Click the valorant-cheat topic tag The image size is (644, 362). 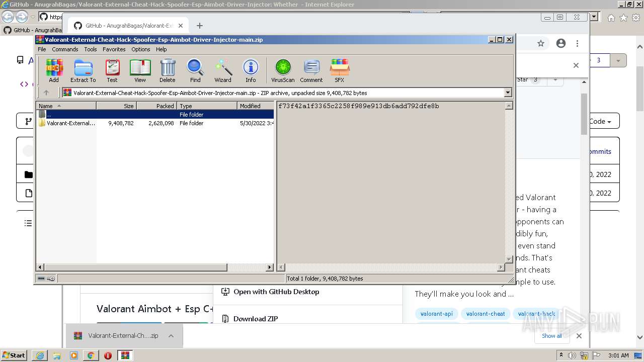pyautogui.click(x=486, y=314)
